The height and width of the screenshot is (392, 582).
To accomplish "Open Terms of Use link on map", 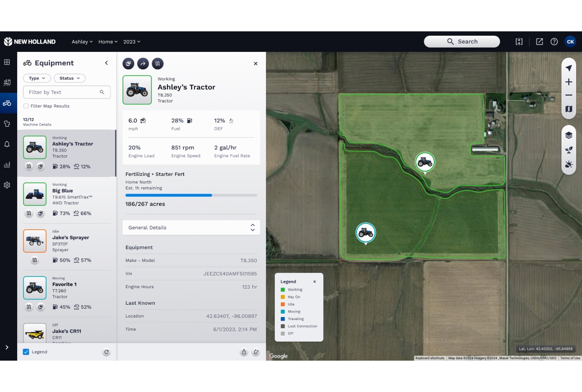I will click(x=570, y=358).
